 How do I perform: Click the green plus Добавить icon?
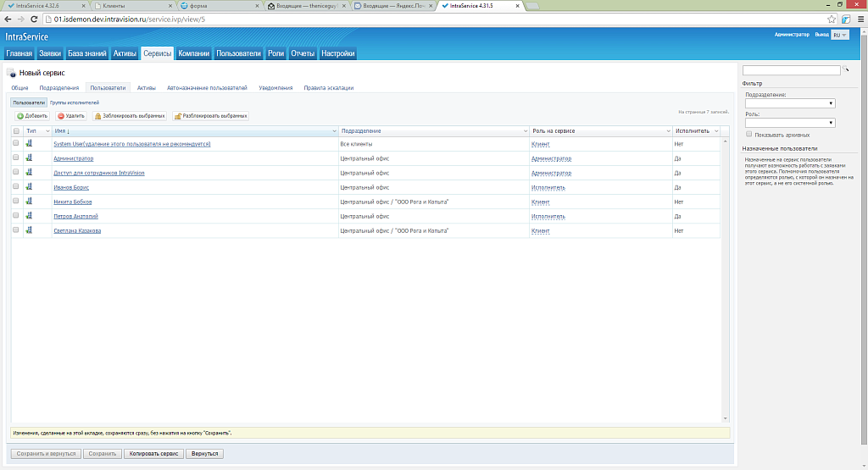tap(20, 115)
